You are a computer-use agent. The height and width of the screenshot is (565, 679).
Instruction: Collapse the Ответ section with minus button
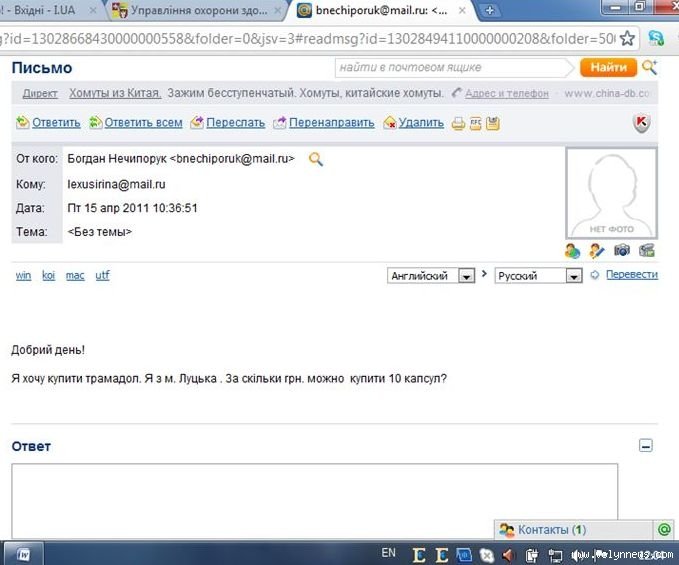coord(646,446)
